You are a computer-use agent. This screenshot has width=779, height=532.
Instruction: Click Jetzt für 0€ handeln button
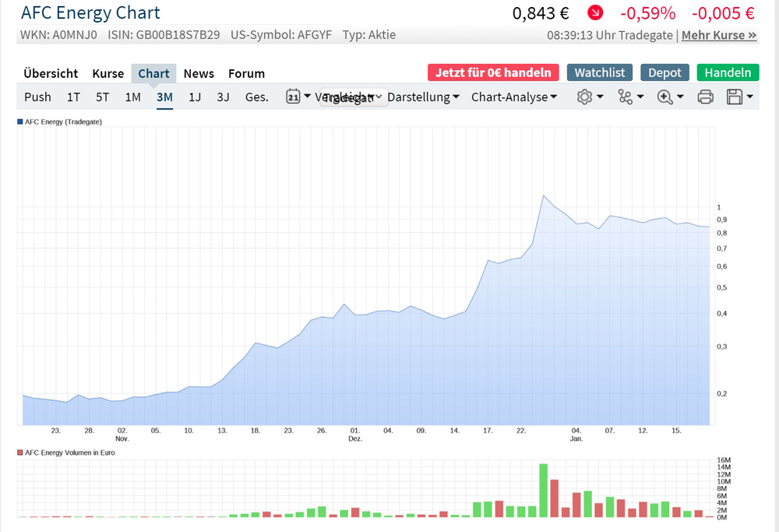click(493, 72)
